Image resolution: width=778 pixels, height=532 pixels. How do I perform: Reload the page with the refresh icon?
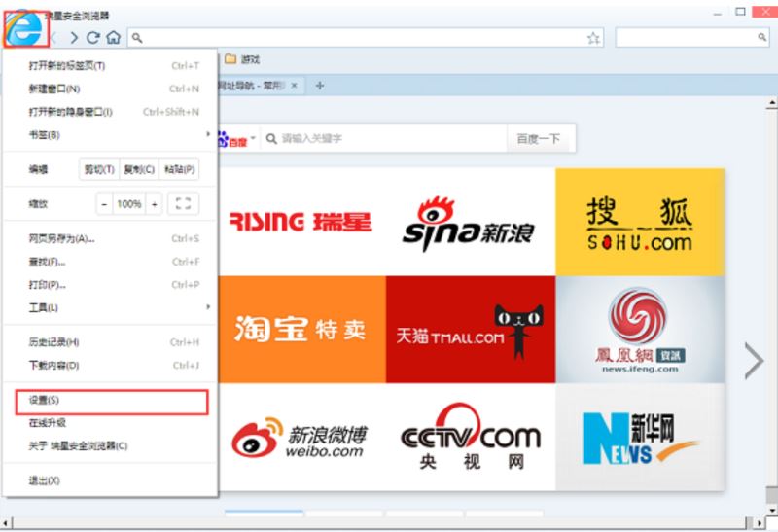pyautogui.click(x=92, y=37)
